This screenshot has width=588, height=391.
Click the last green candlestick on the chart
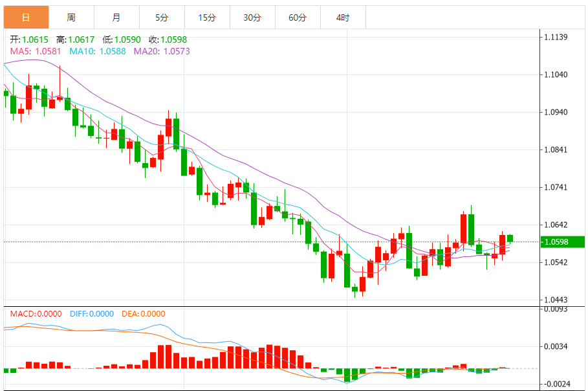(510, 239)
